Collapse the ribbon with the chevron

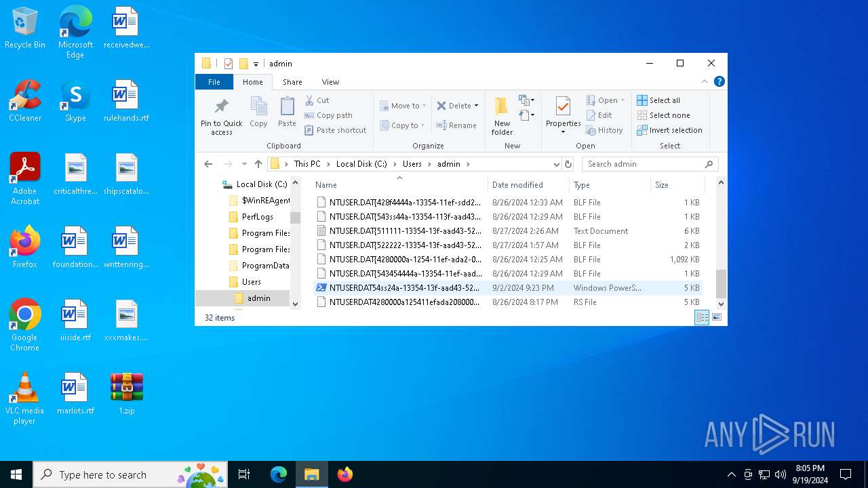pos(705,81)
